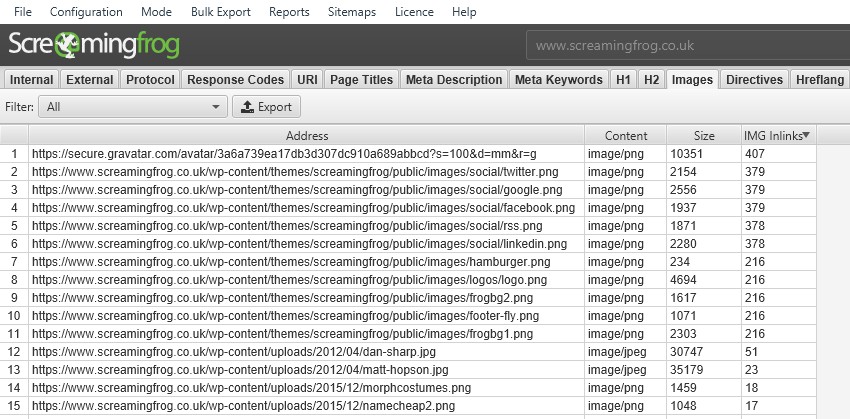850x419 pixels.
Task: Click the IMG Inlinks sort arrow
Action: point(807,135)
